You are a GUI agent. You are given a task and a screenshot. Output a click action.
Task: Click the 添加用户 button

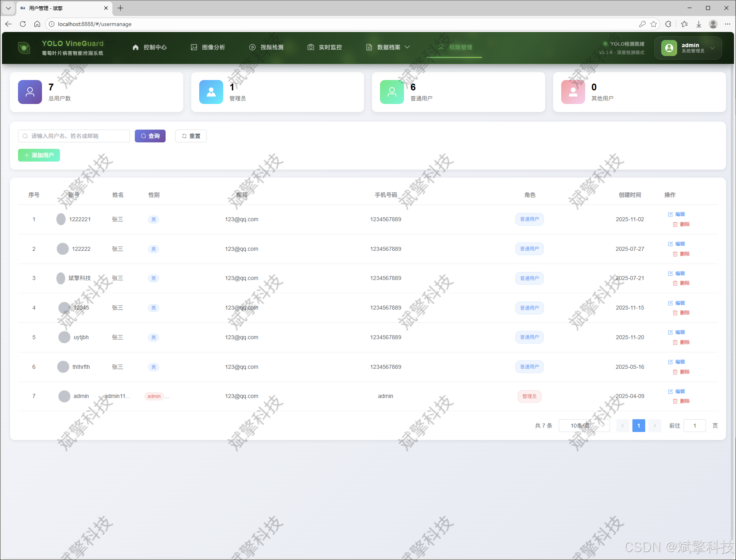point(39,155)
